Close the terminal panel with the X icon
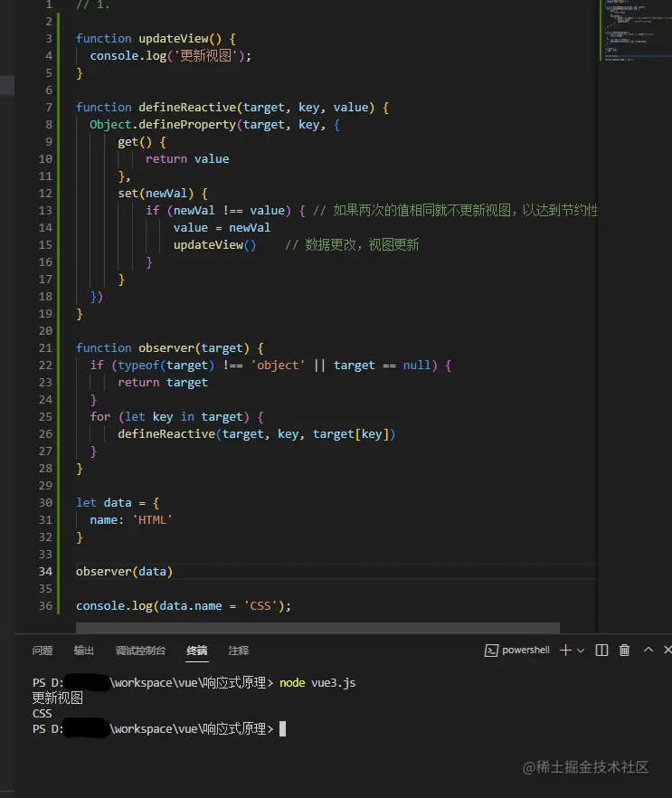Screen dimensions: 672x798 pyautogui.click(x=667, y=650)
